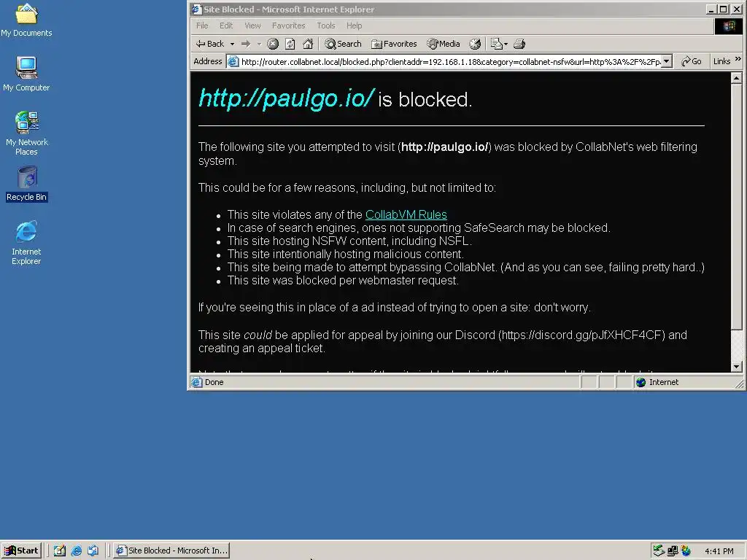Open the Start menu

(21, 551)
